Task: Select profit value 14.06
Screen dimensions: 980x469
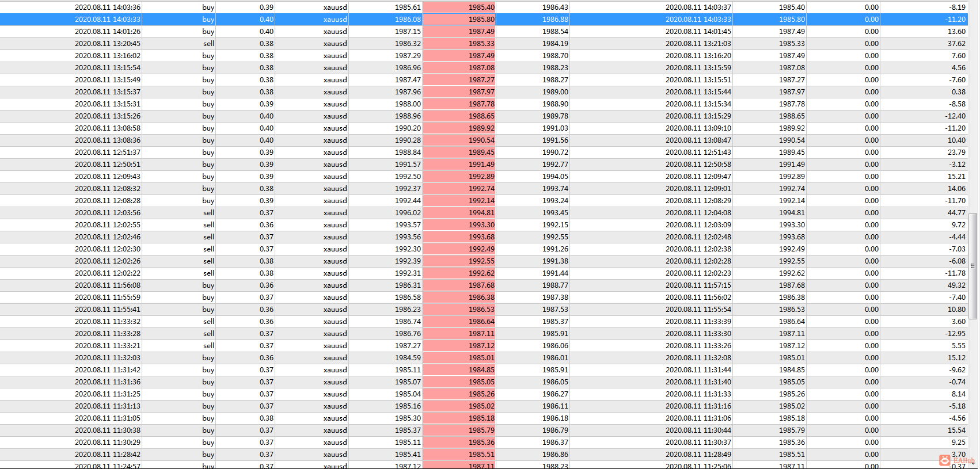Action: point(956,189)
